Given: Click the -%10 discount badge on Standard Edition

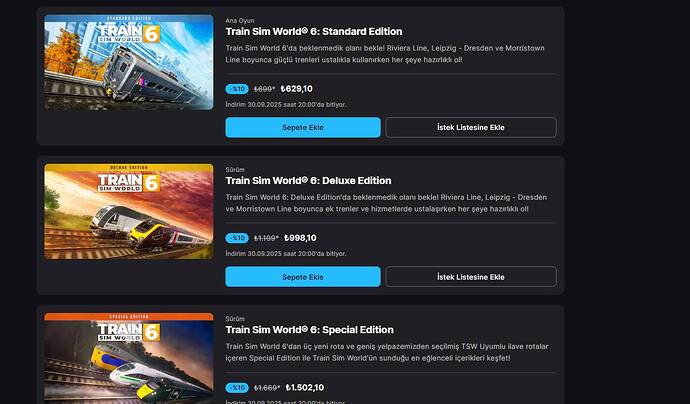Looking at the screenshot, I should pyautogui.click(x=237, y=89).
